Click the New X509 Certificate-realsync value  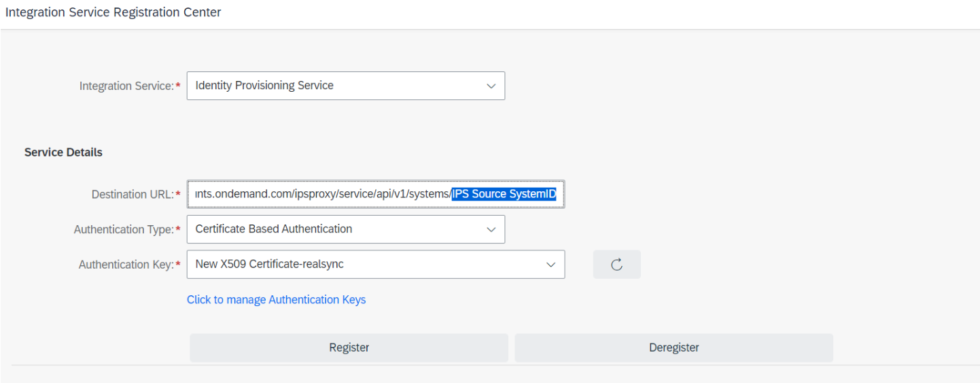[269, 265]
